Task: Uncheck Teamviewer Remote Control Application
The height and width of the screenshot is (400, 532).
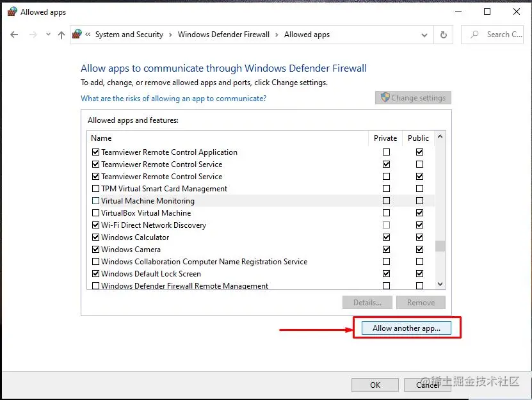Action: click(95, 152)
